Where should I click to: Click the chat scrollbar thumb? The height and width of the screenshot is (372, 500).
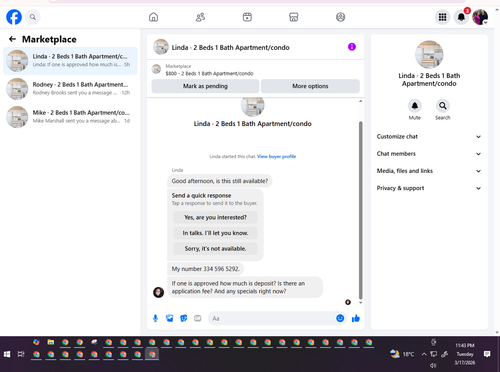click(360, 210)
